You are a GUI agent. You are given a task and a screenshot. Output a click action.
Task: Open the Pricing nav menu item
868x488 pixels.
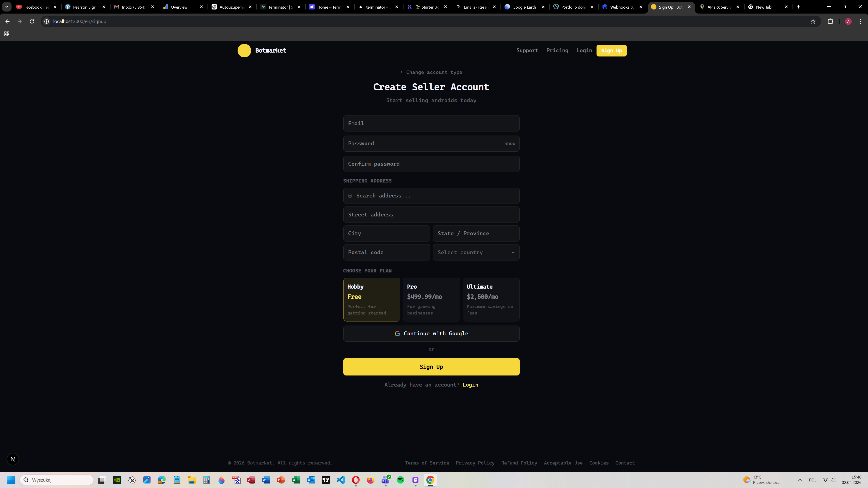coord(557,51)
